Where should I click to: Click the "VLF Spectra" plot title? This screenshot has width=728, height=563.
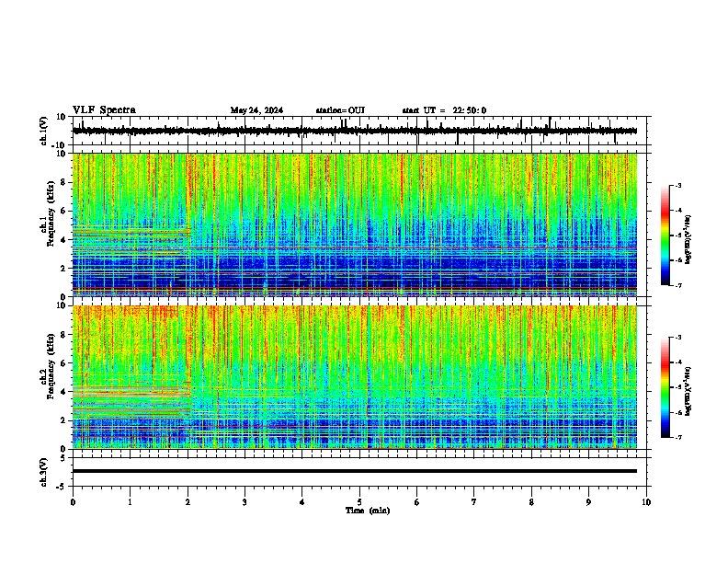104,110
